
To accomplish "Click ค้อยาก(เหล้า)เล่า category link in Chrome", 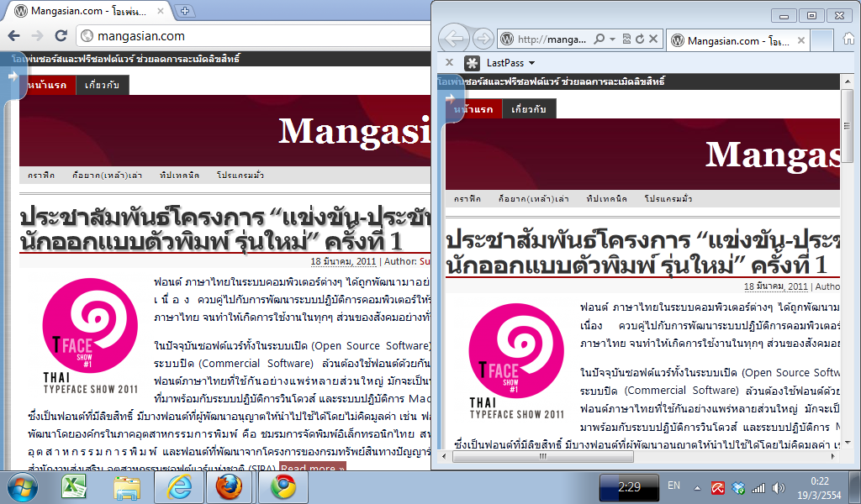I will [x=107, y=176].
